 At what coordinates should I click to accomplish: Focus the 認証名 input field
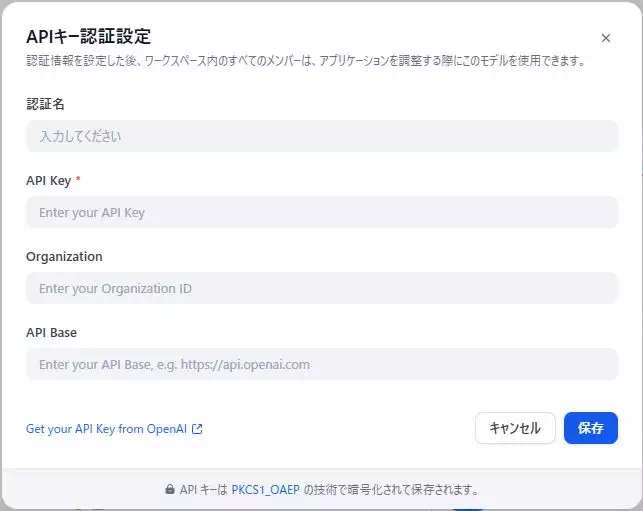(321, 136)
